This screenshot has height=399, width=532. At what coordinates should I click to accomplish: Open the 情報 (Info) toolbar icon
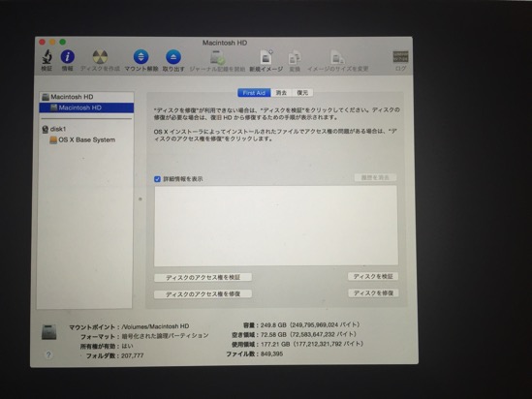67,56
